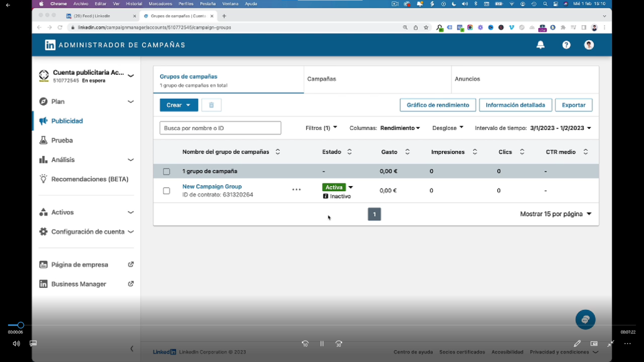Open the LinkedIn notifications bell
This screenshot has width=644, height=362.
tap(540, 45)
